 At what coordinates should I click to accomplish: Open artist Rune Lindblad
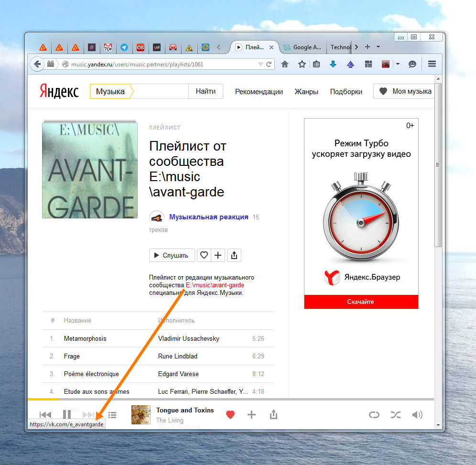click(x=178, y=357)
